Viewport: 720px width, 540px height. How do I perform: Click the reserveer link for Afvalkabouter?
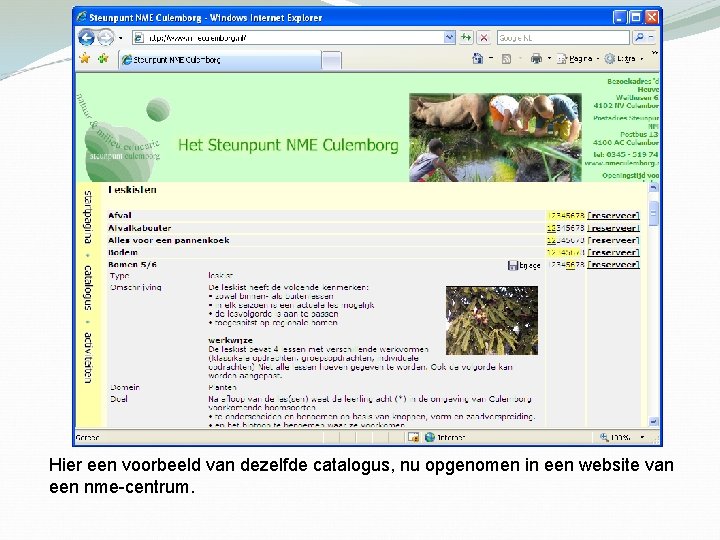[613, 228]
